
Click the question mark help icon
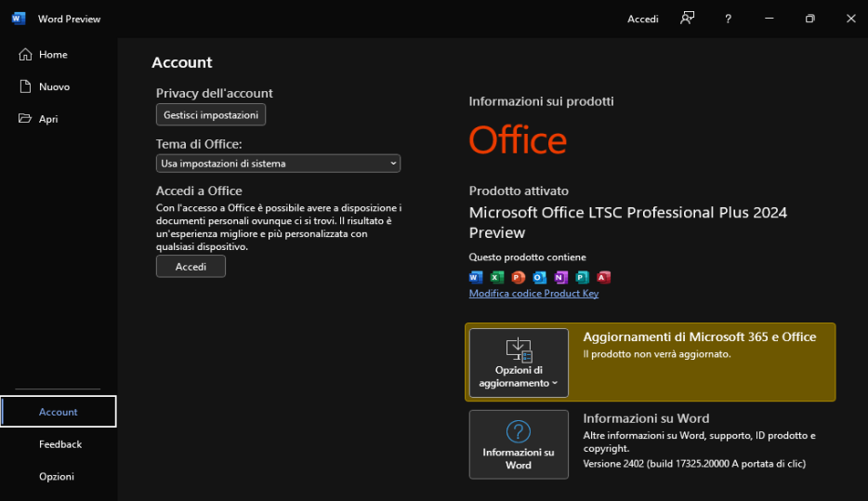(x=728, y=19)
